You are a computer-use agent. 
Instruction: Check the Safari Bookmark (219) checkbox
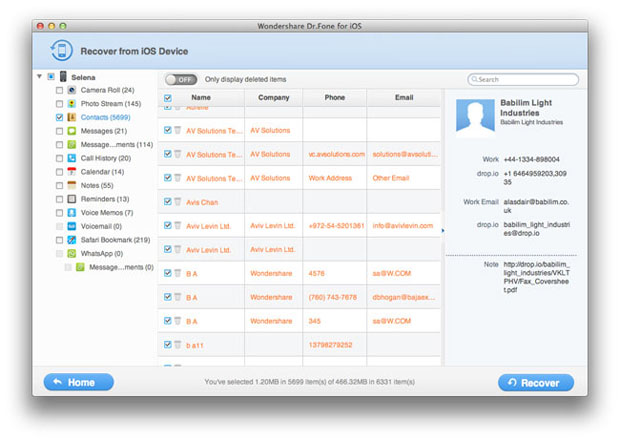(59, 240)
